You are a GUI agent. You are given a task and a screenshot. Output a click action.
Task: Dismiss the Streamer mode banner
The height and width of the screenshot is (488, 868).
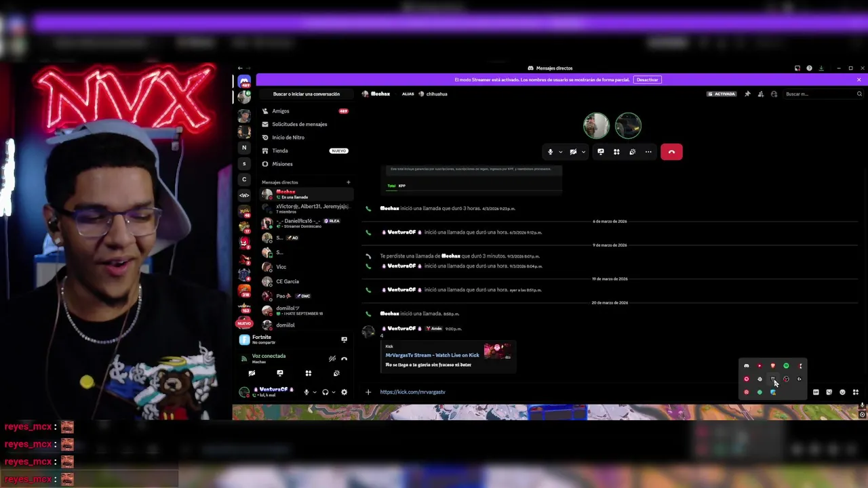click(x=859, y=80)
